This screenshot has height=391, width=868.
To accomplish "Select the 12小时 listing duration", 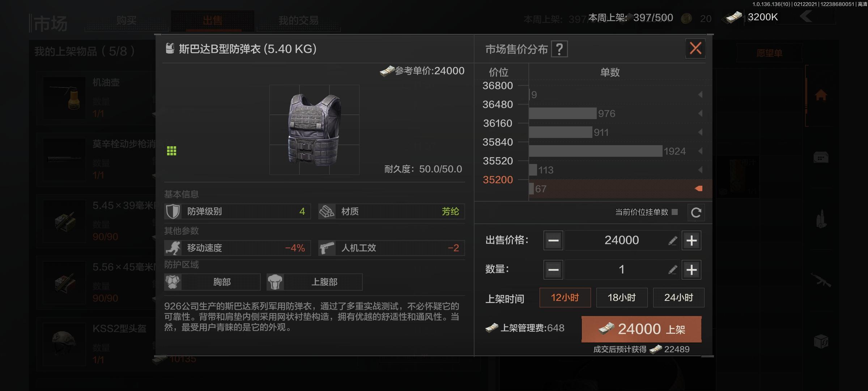I will click(565, 298).
